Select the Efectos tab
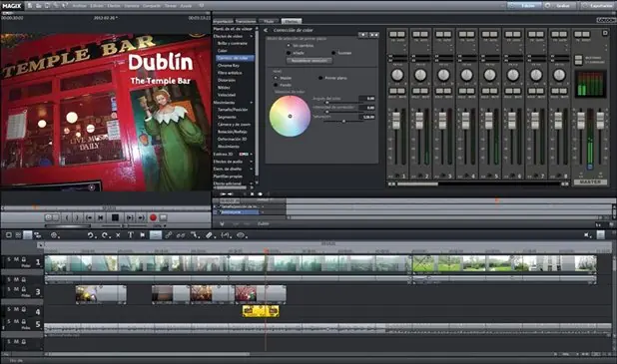This screenshot has width=617, height=364. tap(292, 21)
